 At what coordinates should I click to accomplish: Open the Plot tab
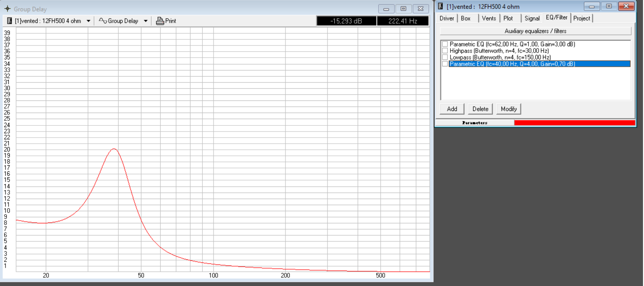(508, 18)
